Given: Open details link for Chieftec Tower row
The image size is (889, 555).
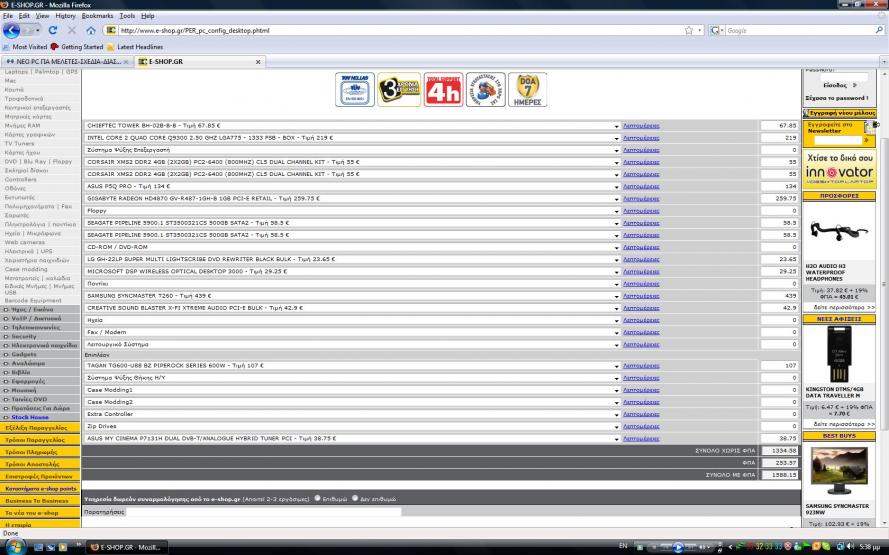Looking at the screenshot, I should coord(641,126).
